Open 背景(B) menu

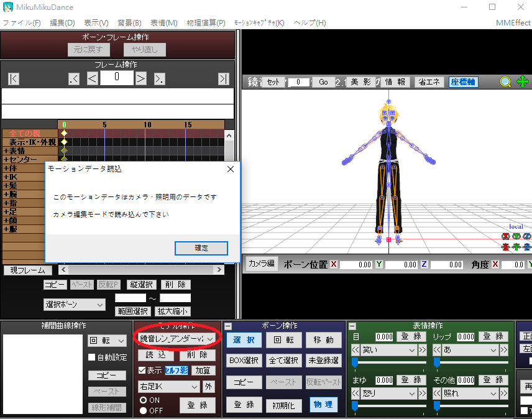pos(129,23)
